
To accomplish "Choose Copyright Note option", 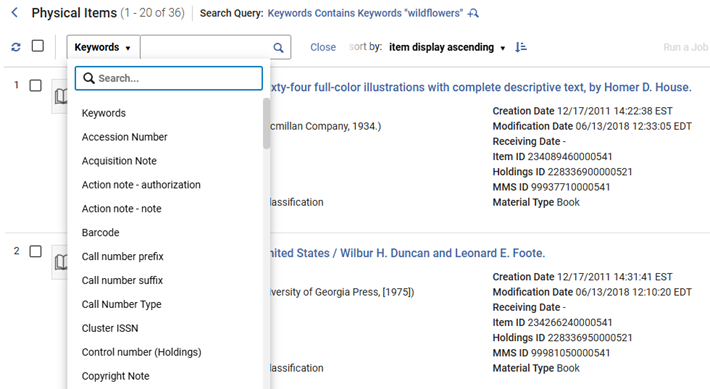I will point(115,376).
